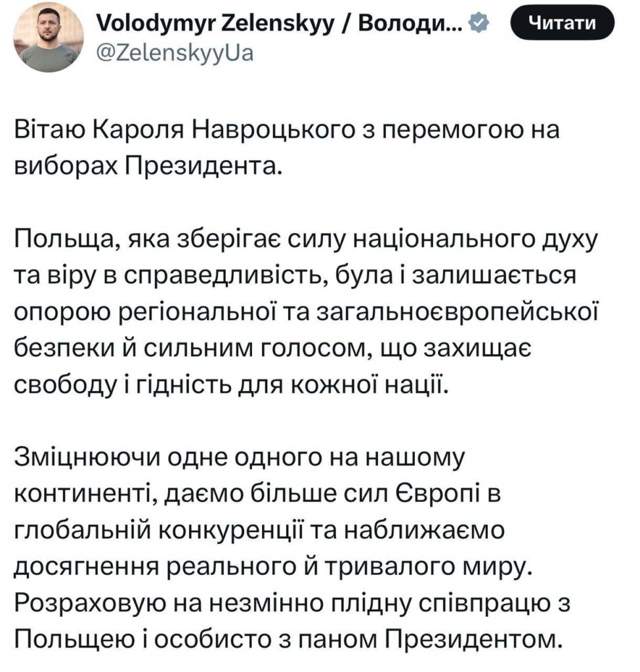Click the final line "Польщею і особисто з паном Президентом."

(289, 637)
